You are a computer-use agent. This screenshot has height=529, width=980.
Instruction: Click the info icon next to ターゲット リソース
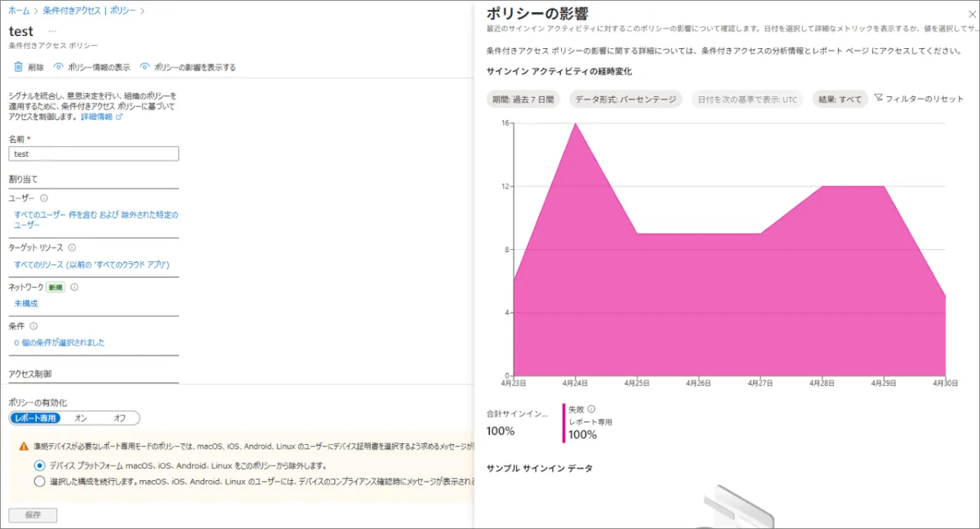72,247
